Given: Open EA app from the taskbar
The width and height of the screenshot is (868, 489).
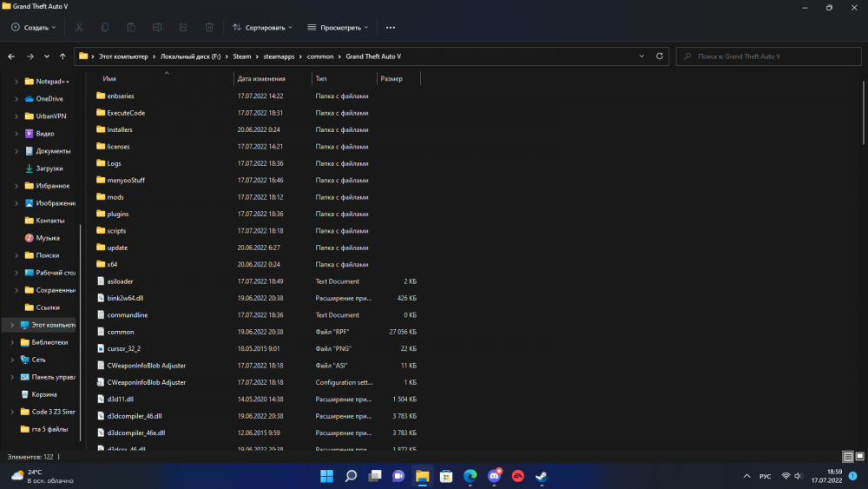Looking at the screenshot, I should click(518, 476).
